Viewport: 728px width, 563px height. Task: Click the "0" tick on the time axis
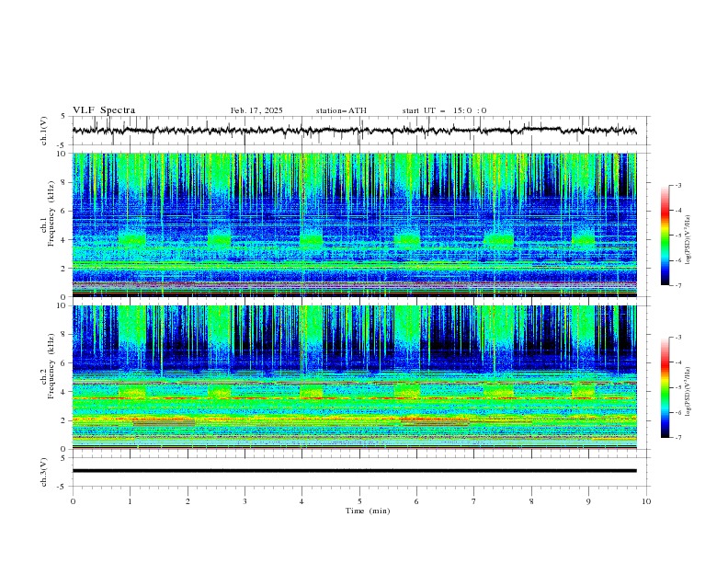pos(73,501)
